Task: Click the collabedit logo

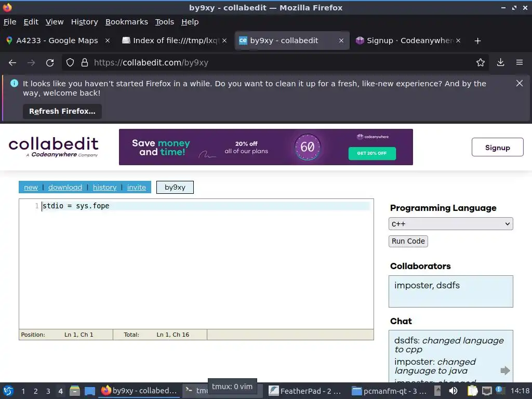Action: [54, 147]
